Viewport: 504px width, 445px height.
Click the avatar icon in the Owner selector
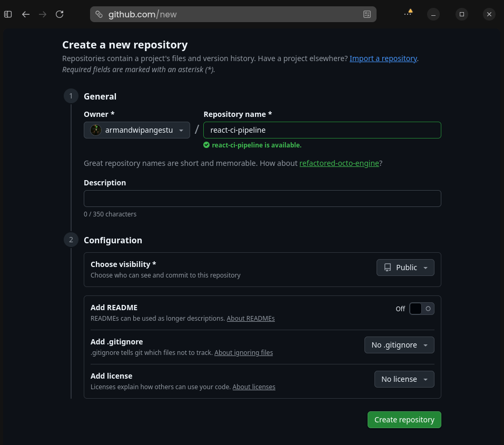point(95,130)
